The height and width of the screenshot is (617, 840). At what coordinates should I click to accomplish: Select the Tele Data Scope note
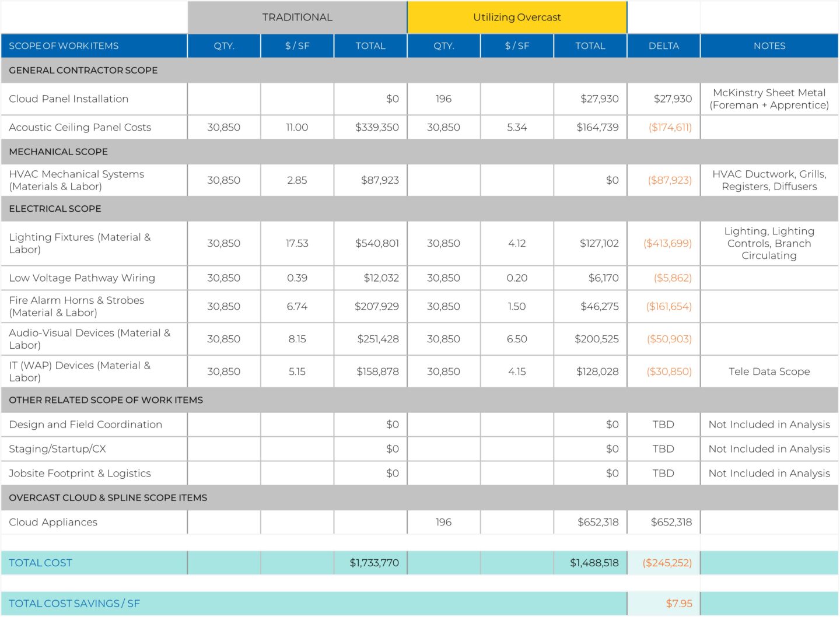coord(769,372)
